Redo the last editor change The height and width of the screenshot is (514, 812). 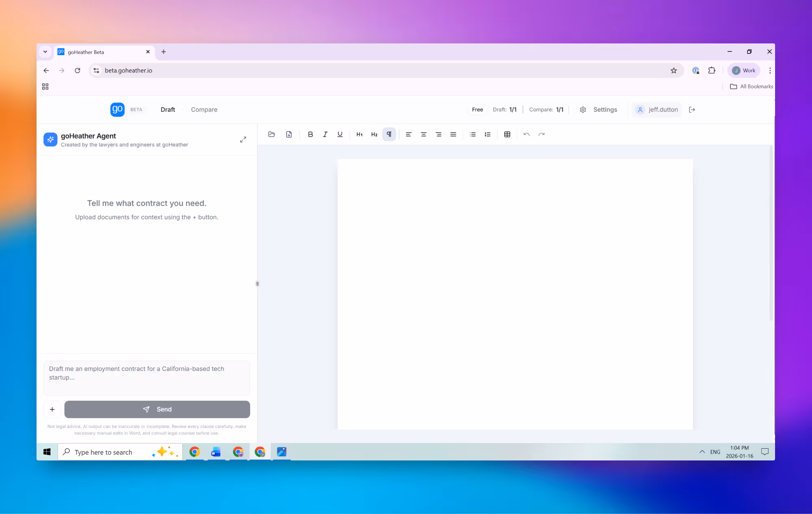[541, 134]
